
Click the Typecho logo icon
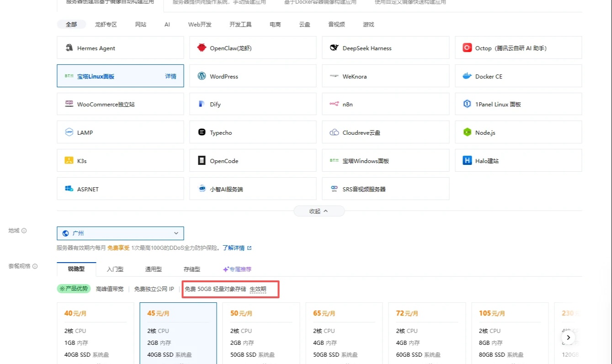point(202,132)
